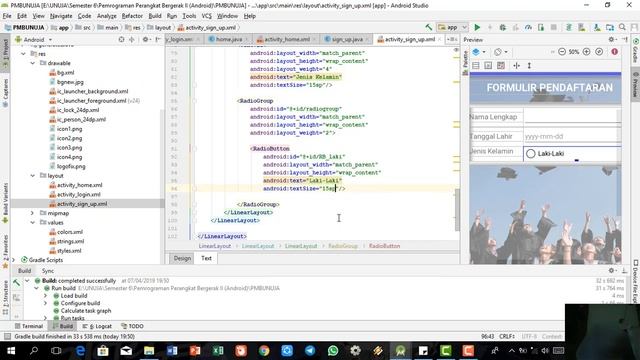Open Excel from taskbar
The height and width of the screenshot is (360, 640).
pos(218,351)
